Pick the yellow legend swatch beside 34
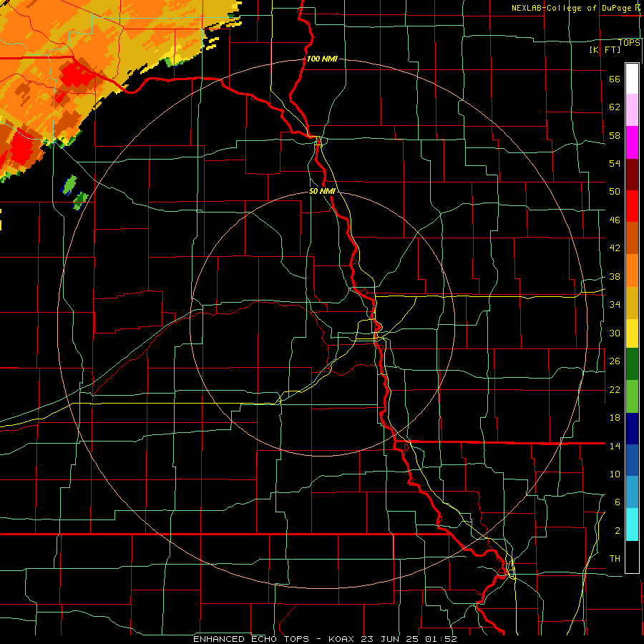644x644 pixels. (632, 333)
